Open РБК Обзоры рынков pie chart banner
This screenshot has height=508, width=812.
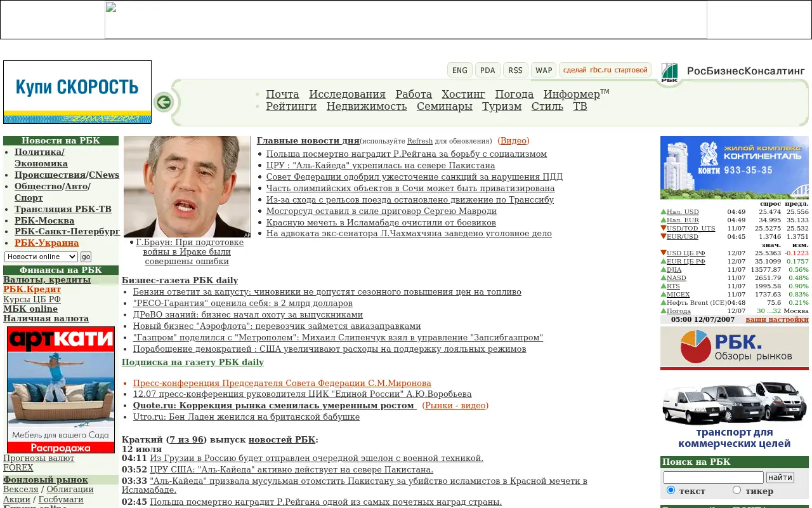(x=735, y=348)
